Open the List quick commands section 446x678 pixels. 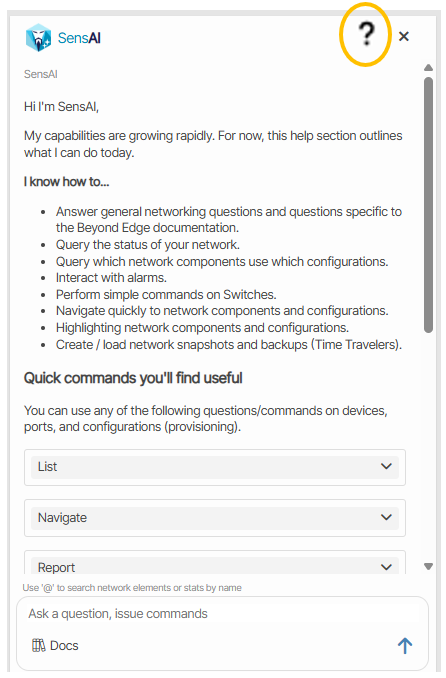pos(215,467)
